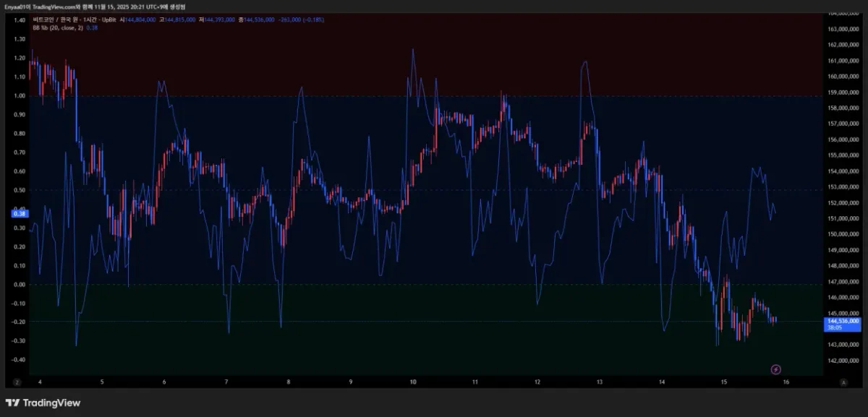Click date label 9 on time axis
This screenshot has width=868, height=417.
coord(350,381)
